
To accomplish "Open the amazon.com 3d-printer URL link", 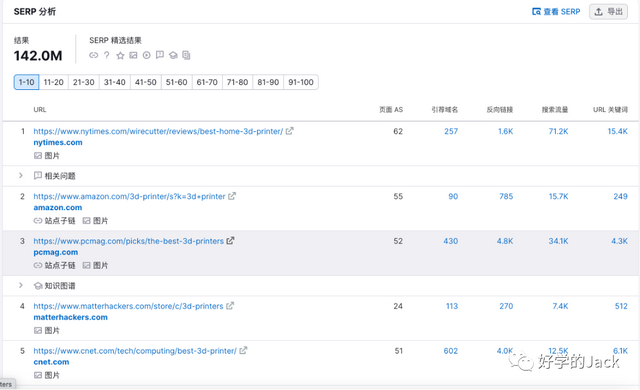I will coord(129,197).
